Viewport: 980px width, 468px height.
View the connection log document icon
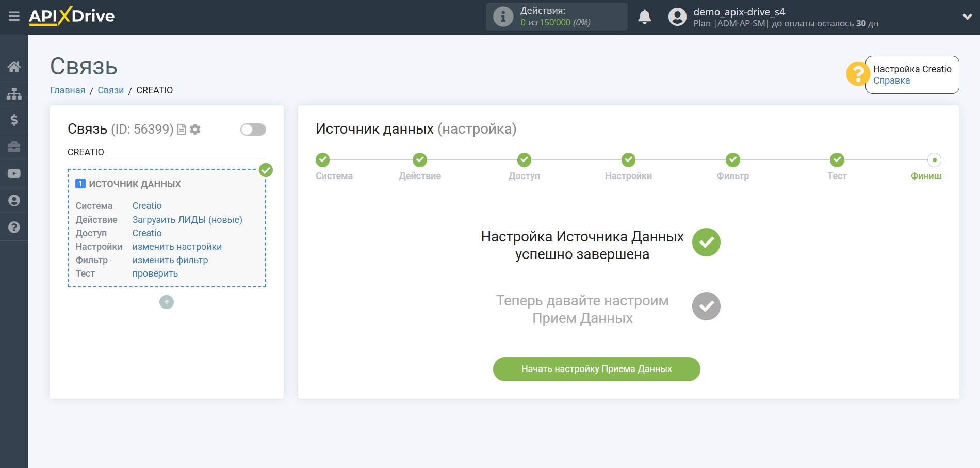point(182,130)
